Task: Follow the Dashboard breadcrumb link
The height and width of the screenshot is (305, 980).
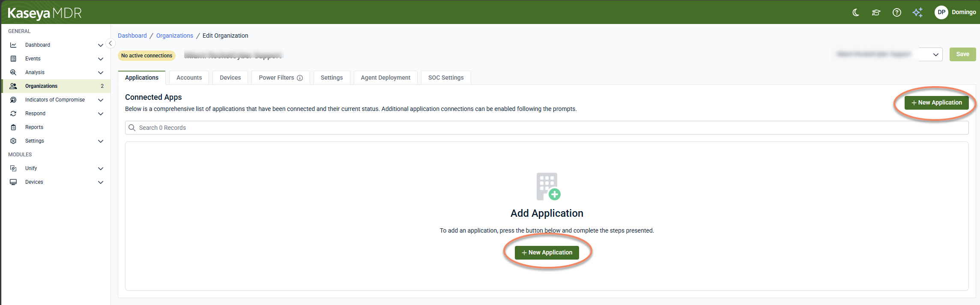Action: coord(132,36)
